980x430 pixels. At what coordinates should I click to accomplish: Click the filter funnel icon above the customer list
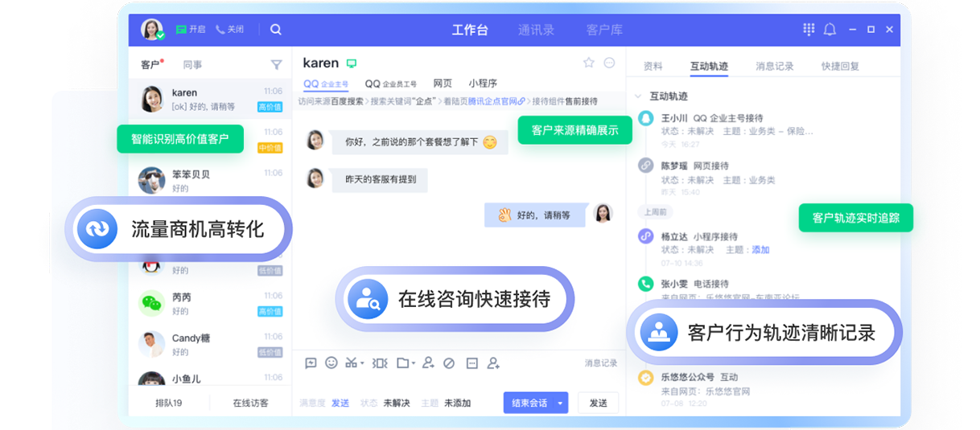pos(276,65)
